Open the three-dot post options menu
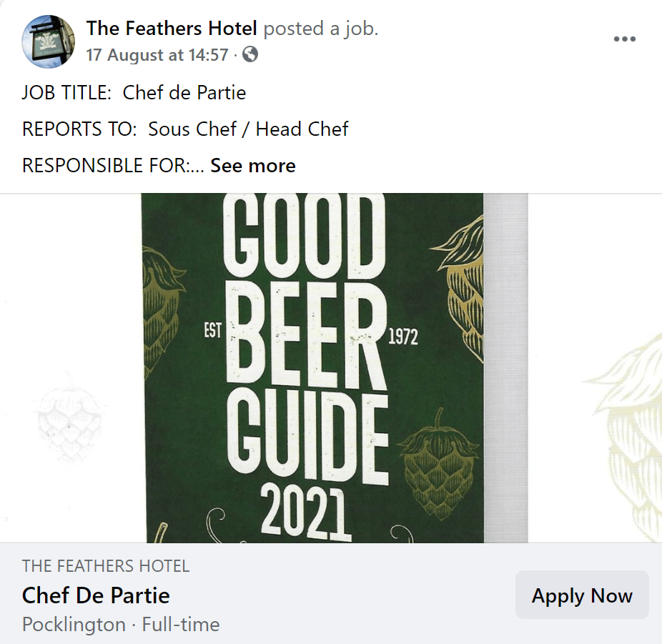 click(x=624, y=39)
